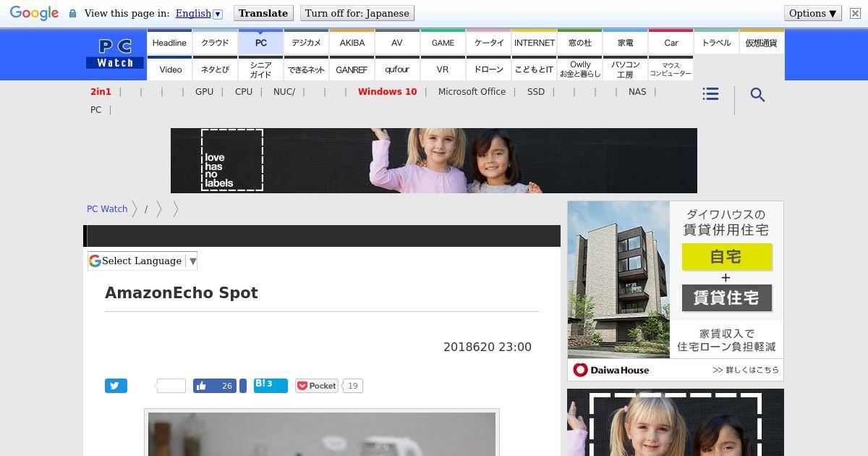Click the Hatena bookmark B! button
The width and height of the screenshot is (868, 456).
point(271,385)
